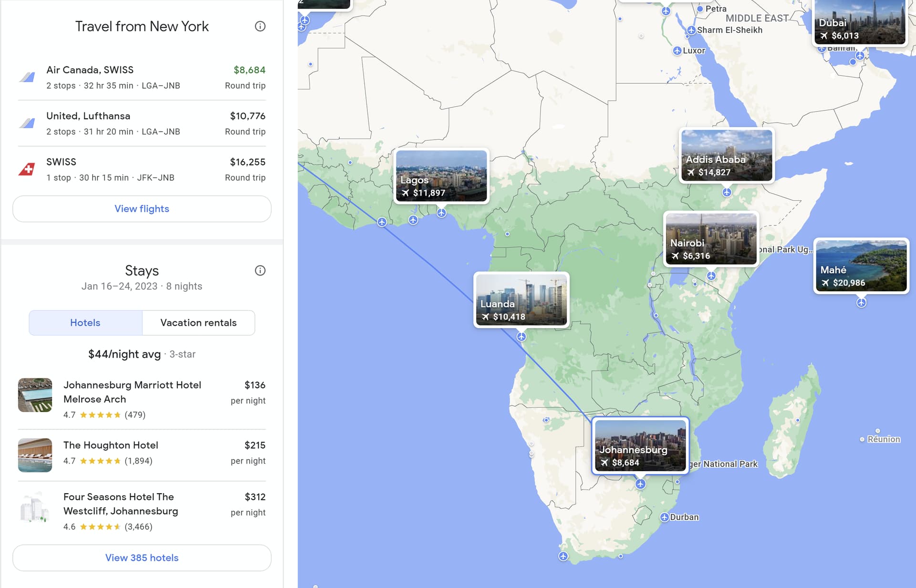This screenshot has width=916, height=588.
Task: Switch to the Hotels tab
Action: [85, 323]
